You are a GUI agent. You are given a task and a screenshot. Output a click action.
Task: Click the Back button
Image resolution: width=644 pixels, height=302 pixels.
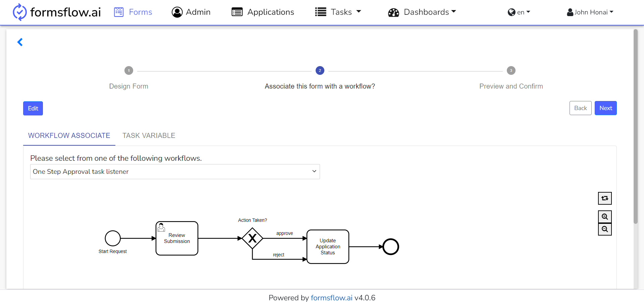[x=581, y=108]
